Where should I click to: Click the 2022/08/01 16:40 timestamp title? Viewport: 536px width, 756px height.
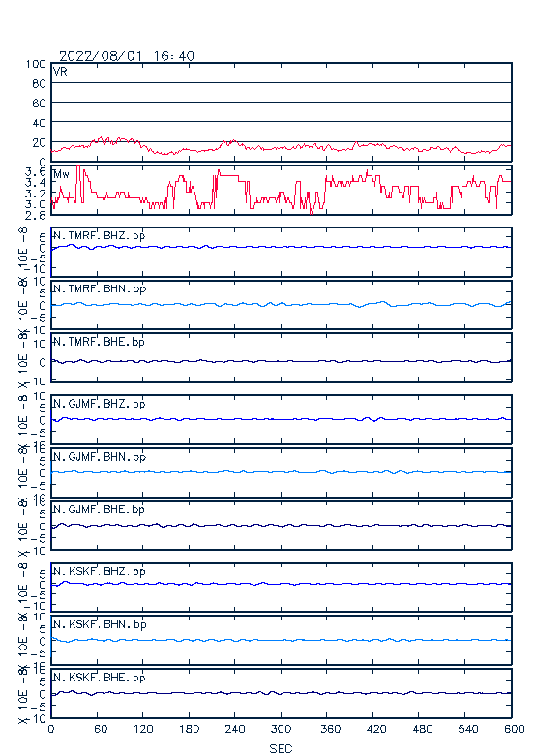click(127, 56)
